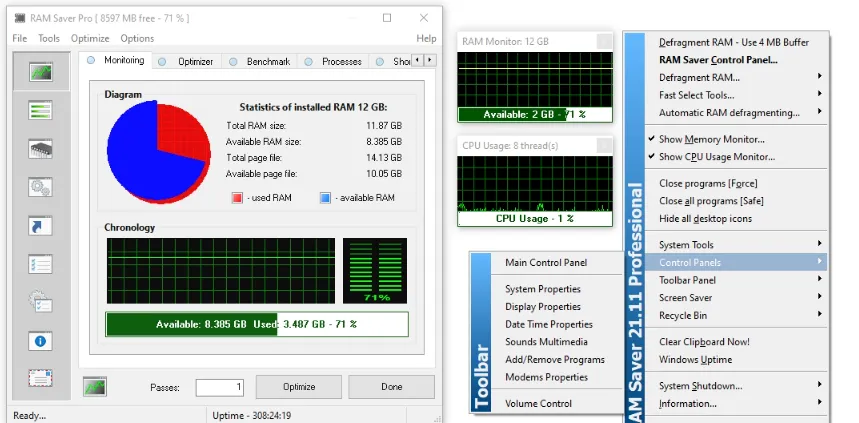Click the blue available RAM legend swatch

tap(325, 198)
